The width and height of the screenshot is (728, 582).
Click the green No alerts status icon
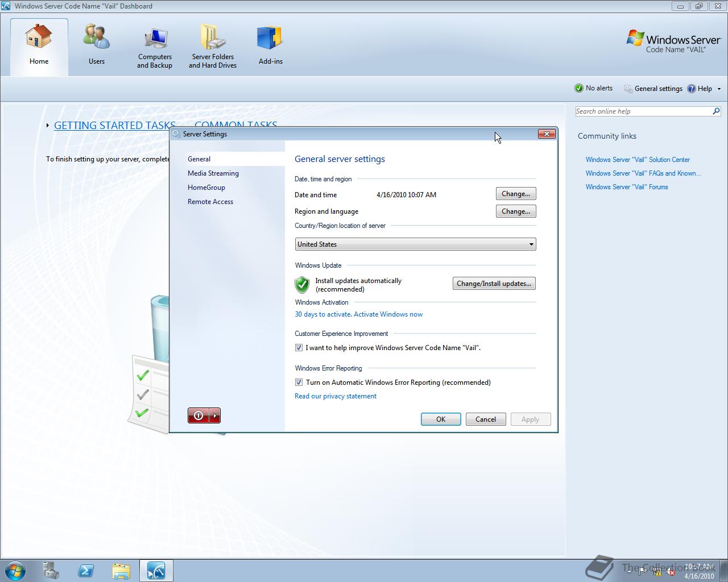579,88
